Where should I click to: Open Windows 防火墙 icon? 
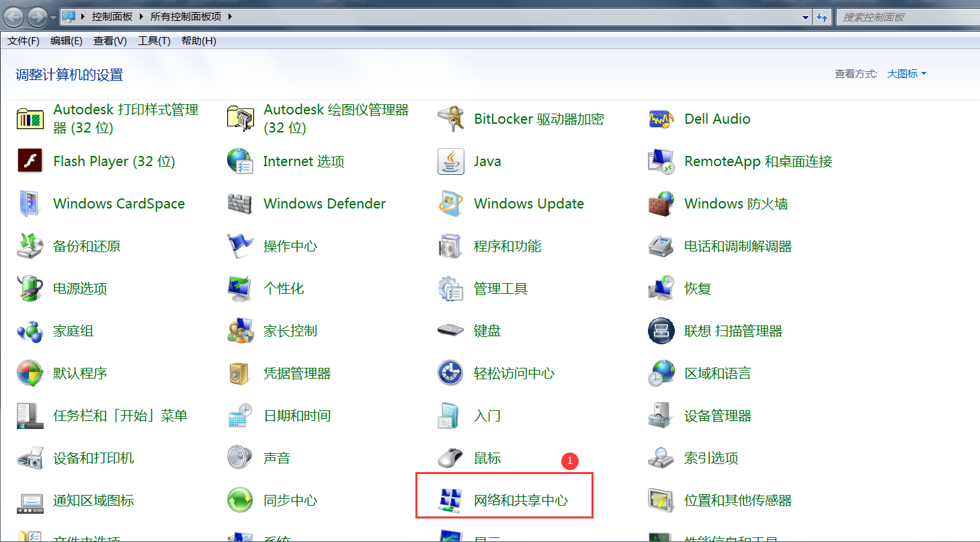click(661, 204)
